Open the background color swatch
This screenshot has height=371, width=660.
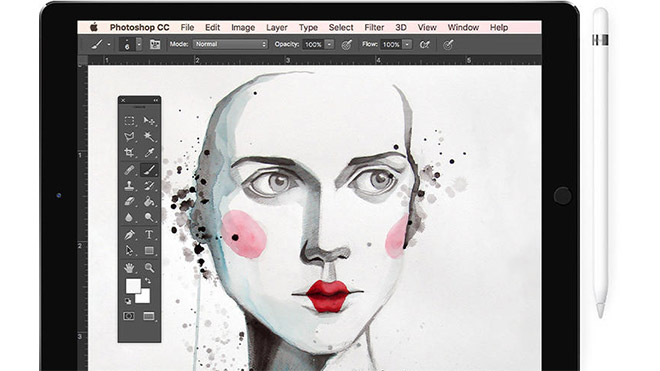(144, 297)
